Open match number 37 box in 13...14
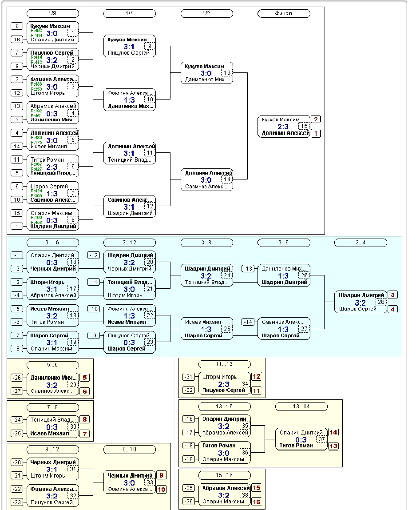 click(321, 439)
